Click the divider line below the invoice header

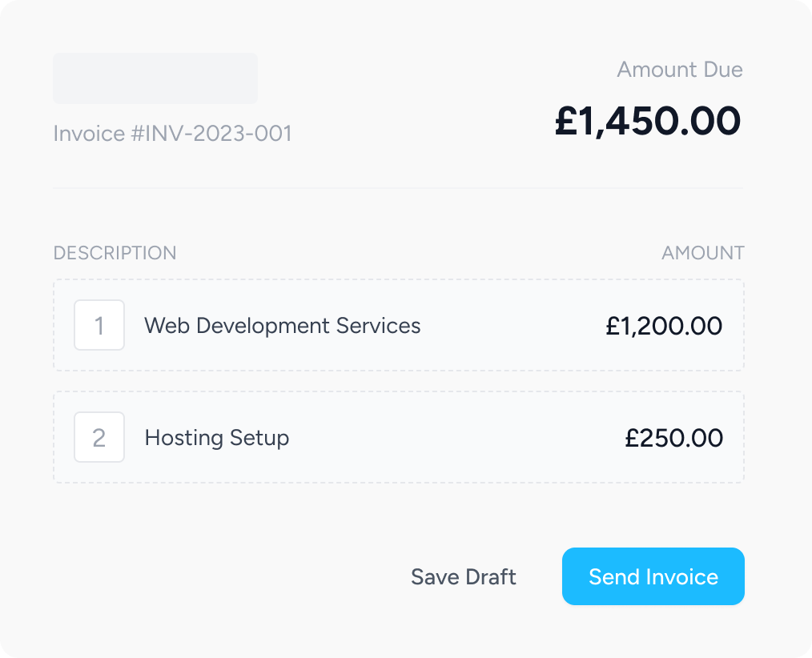[x=398, y=188]
